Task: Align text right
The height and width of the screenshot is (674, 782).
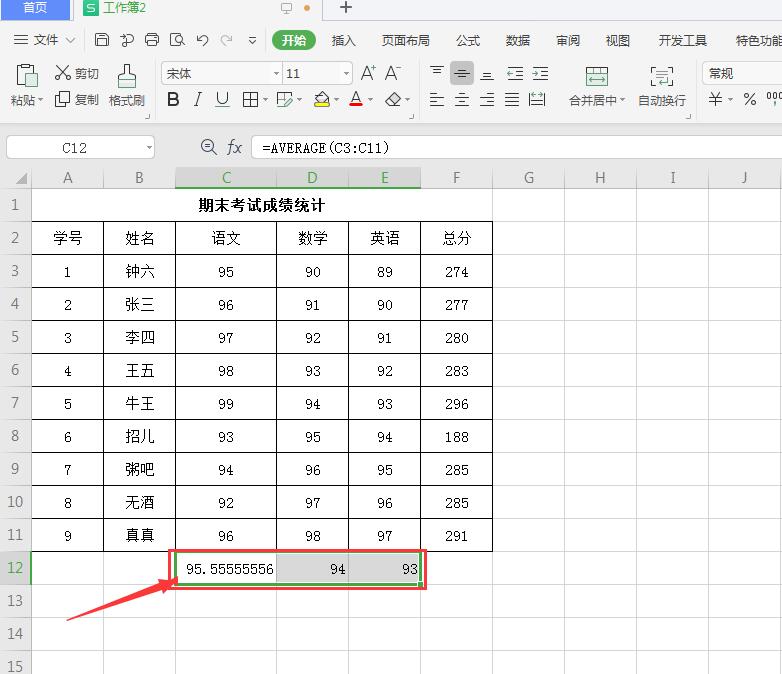Action: pyautogui.click(x=487, y=99)
